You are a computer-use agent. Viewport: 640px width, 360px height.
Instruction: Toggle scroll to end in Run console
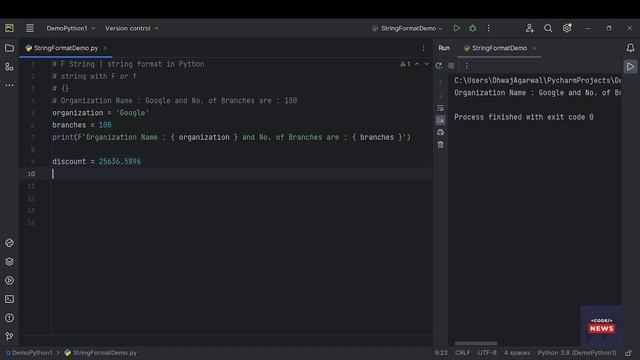(x=440, y=120)
